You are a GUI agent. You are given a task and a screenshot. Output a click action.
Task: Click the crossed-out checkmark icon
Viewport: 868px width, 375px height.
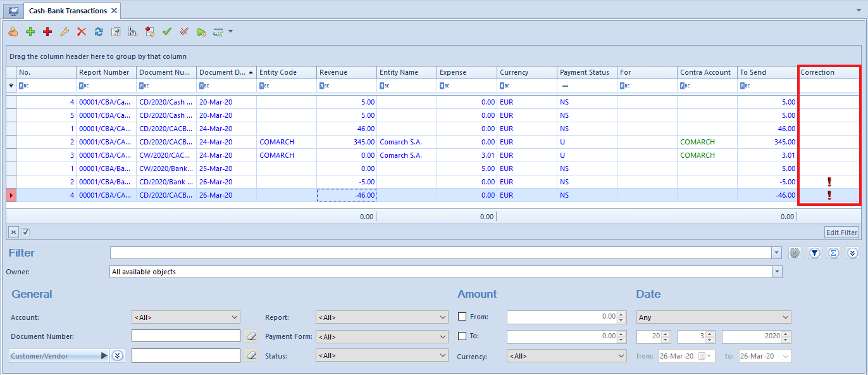coord(184,32)
